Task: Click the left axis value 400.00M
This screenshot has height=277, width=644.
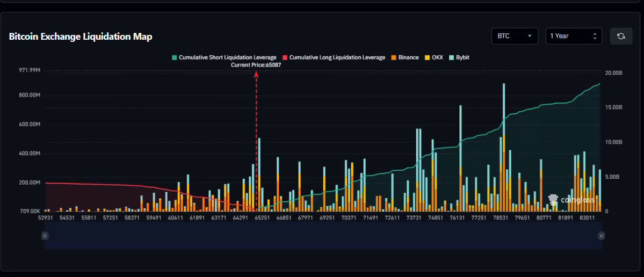Action: [30, 154]
